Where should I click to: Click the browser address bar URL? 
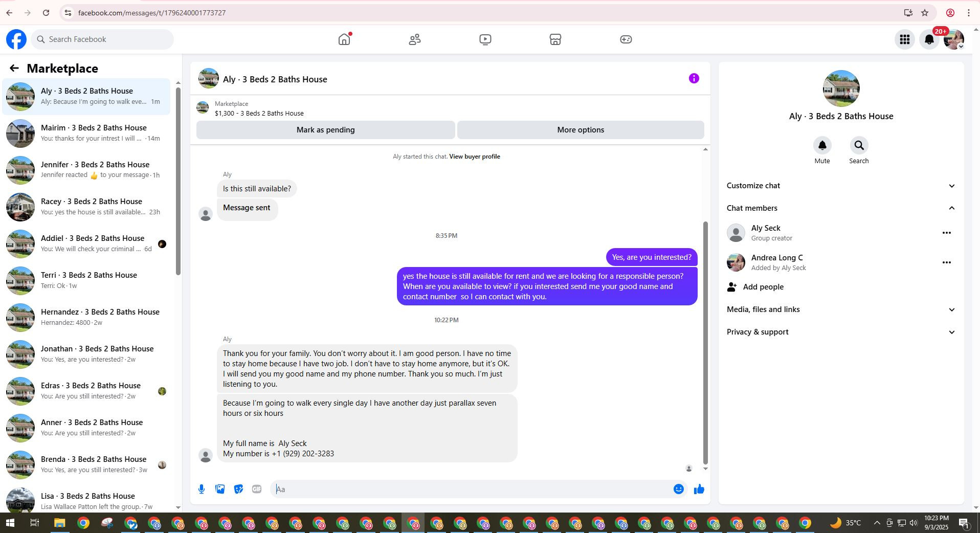point(152,13)
